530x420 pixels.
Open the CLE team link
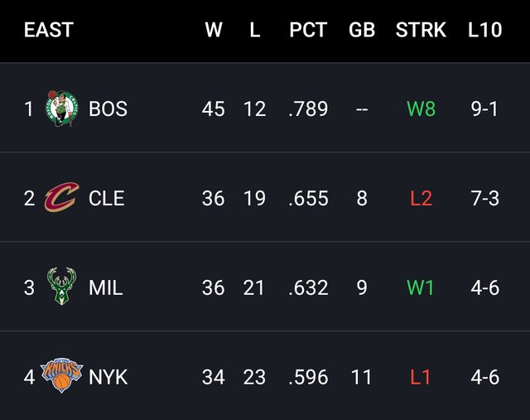point(106,198)
